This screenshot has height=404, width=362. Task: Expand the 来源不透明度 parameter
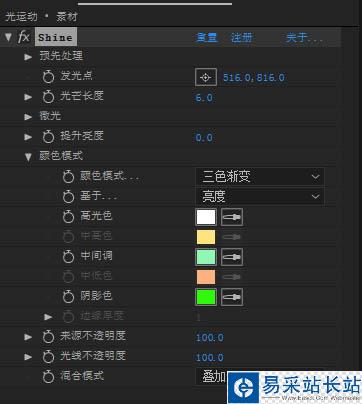pos(28,337)
